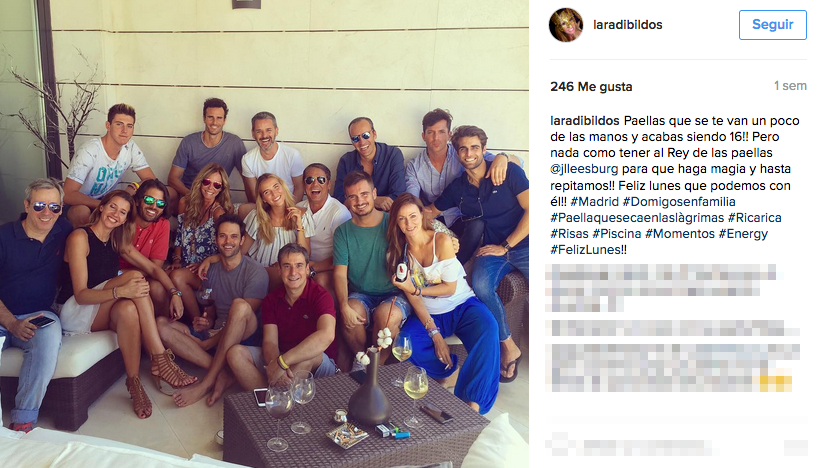Open the #Madrid hashtag
Viewport: 821px width, 468px height.
pyautogui.click(x=594, y=202)
